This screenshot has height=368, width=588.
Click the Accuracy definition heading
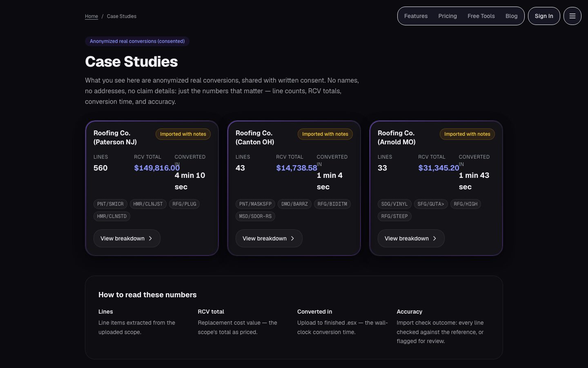coord(409,312)
